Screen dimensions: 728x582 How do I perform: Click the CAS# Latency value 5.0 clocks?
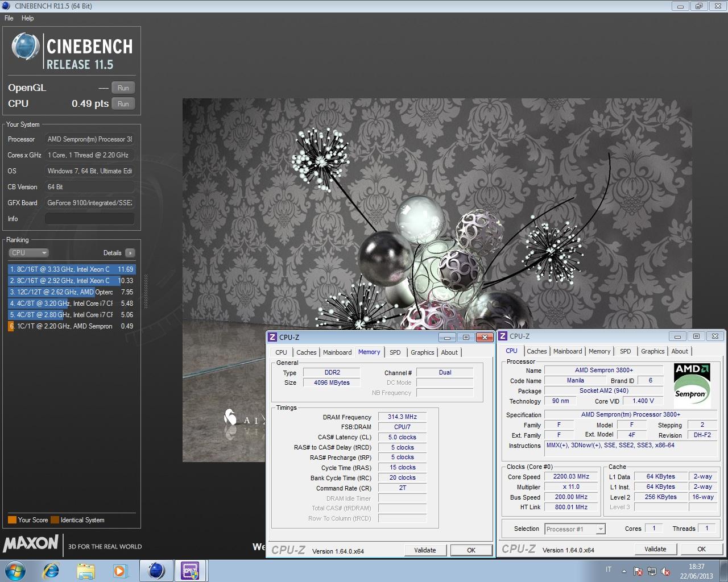pos(402,437)
